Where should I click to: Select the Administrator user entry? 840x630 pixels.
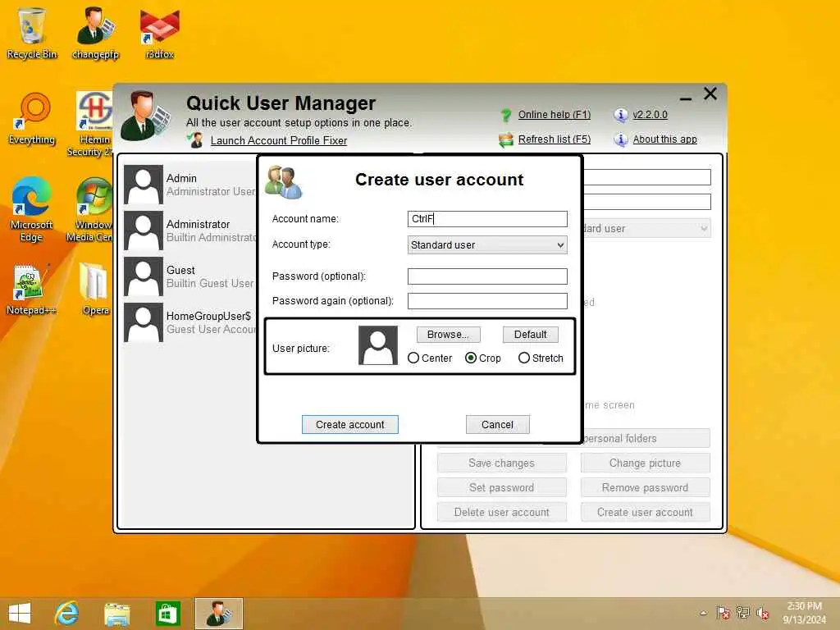coord(190,231)
